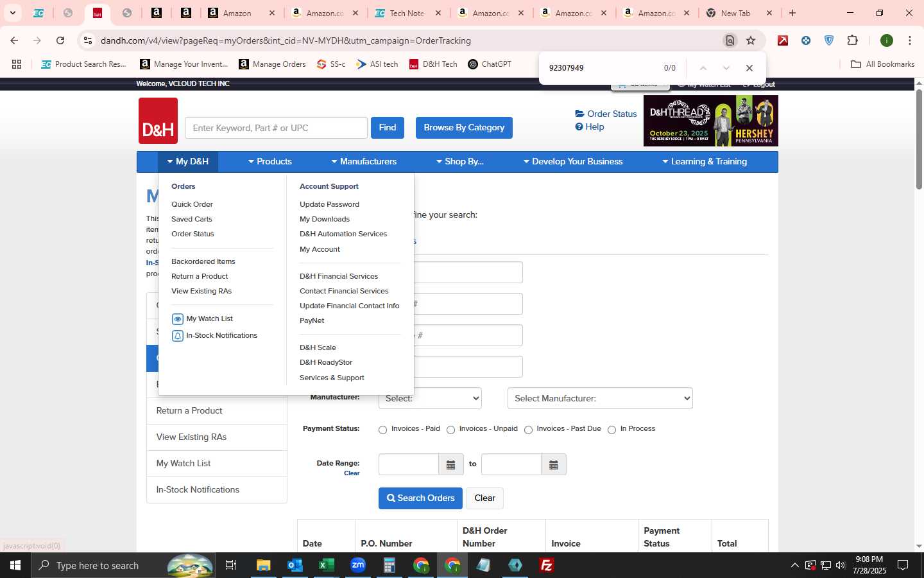This screenshot has width=924, height=578.
Task: Open the first Date Range calendar picker
Action: [450, 464]
